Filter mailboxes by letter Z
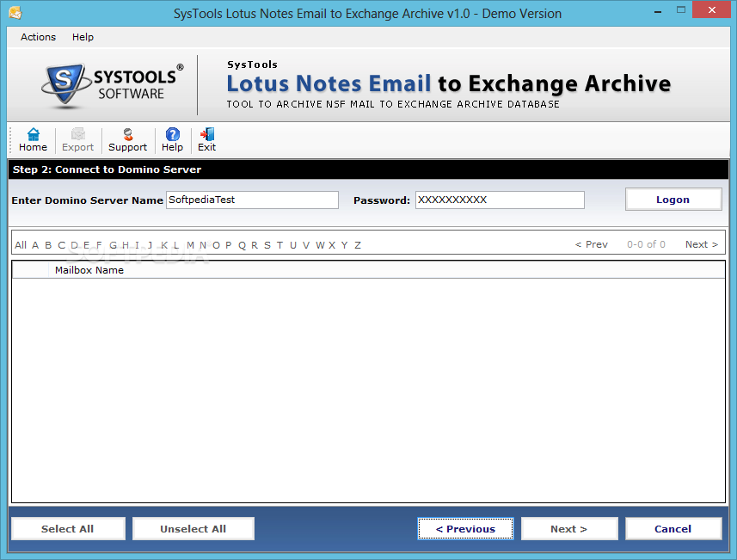The width and height of the screenshot is (737, 560). [358, 245]
